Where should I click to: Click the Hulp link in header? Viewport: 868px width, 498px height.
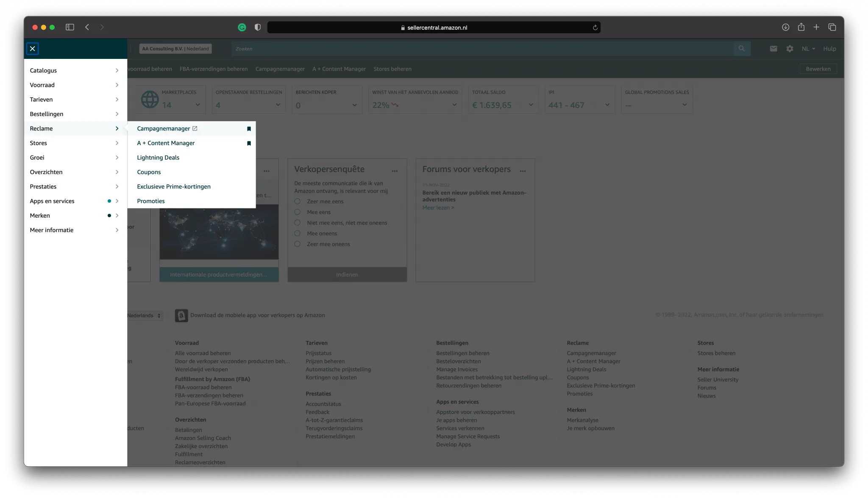click(x=829, y=49)
